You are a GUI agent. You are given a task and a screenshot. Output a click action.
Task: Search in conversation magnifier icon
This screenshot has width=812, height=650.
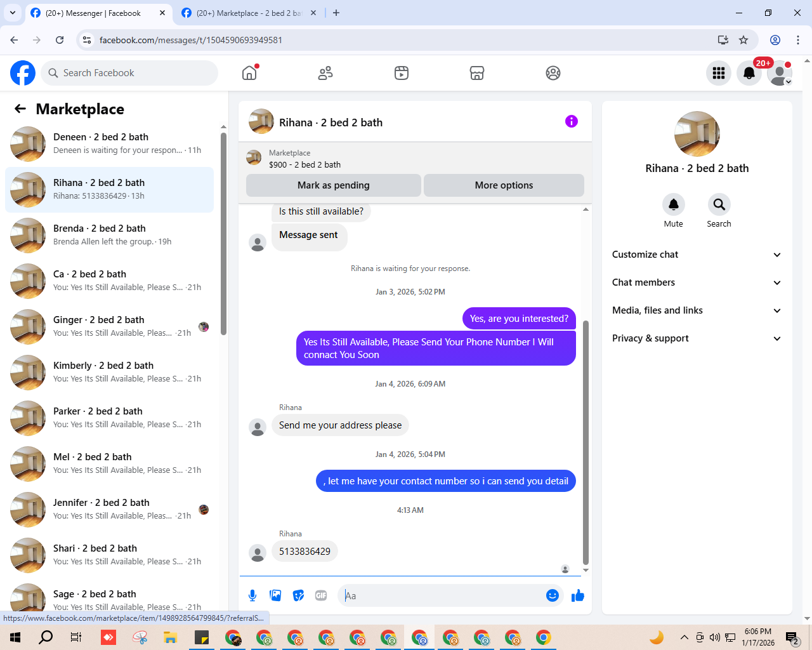719,204
